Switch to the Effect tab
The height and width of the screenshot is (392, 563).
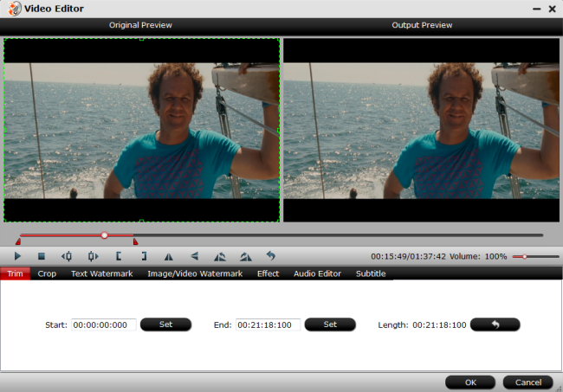click(x=268, y=273)
